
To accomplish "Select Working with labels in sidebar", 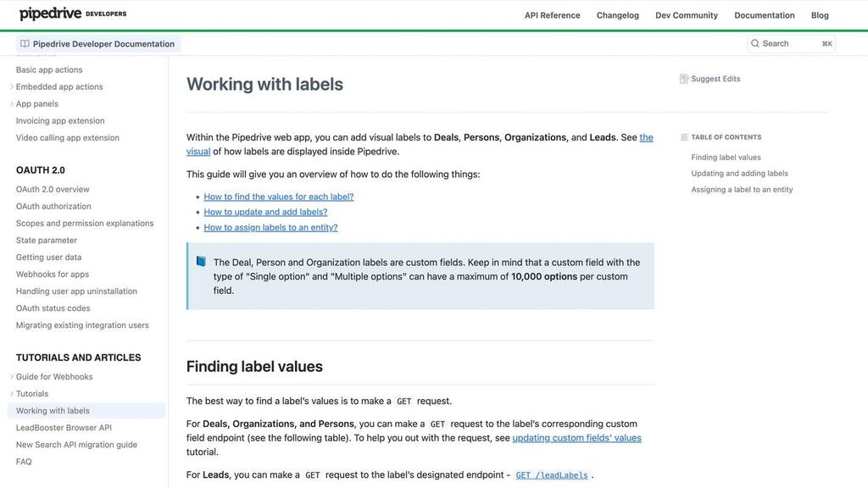I will (86, 411).
